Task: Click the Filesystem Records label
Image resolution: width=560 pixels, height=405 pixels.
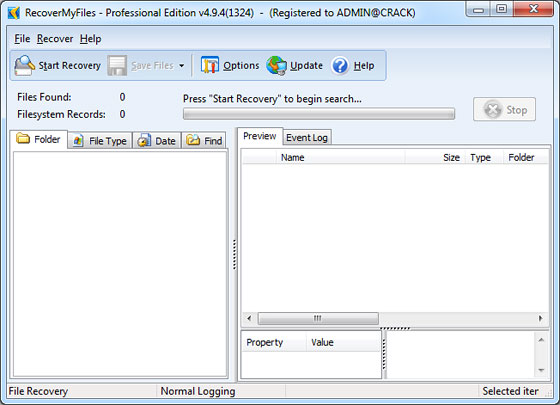Action: pyautogui.click(x=61, y=114)
